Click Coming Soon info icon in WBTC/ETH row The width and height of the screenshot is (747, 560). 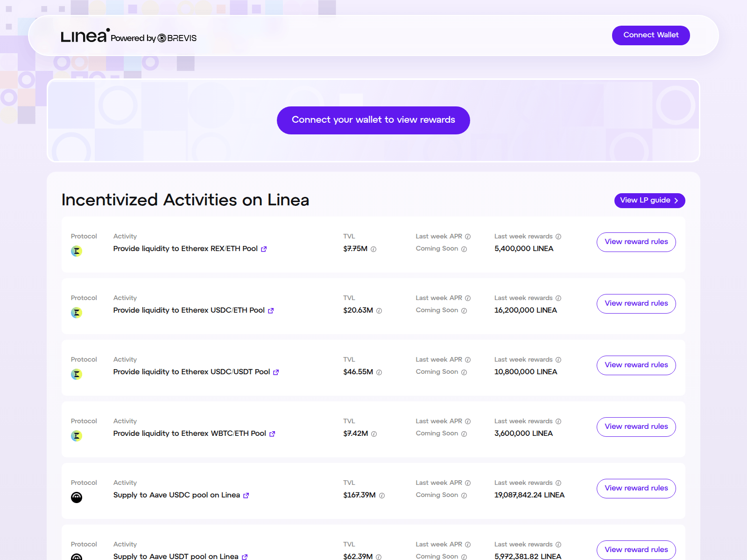point(464,434)
